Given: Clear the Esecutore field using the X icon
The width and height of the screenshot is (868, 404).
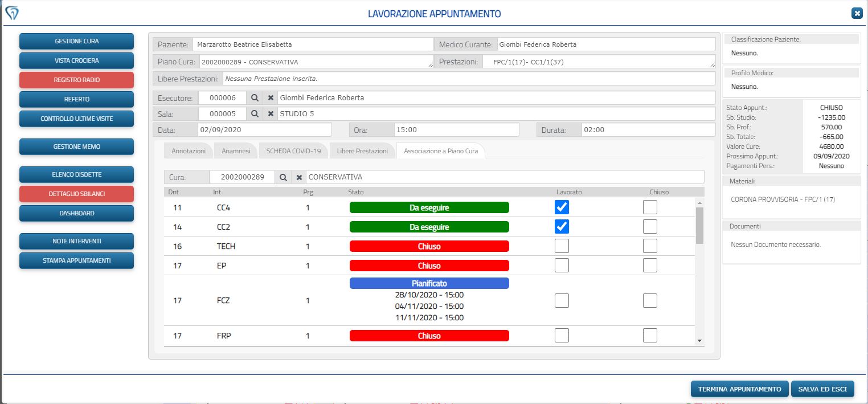Looking at the screenshot, I should coord(271,97).
